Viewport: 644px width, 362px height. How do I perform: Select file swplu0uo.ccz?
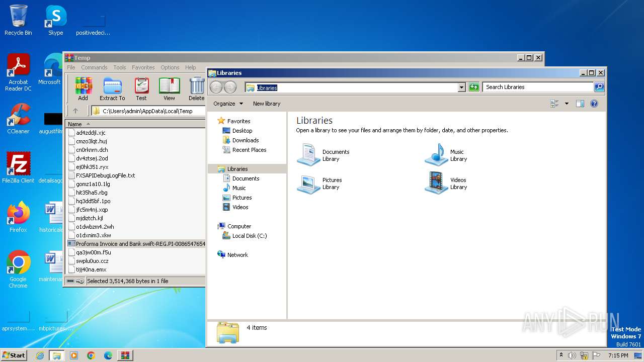[x=92, y=261]
